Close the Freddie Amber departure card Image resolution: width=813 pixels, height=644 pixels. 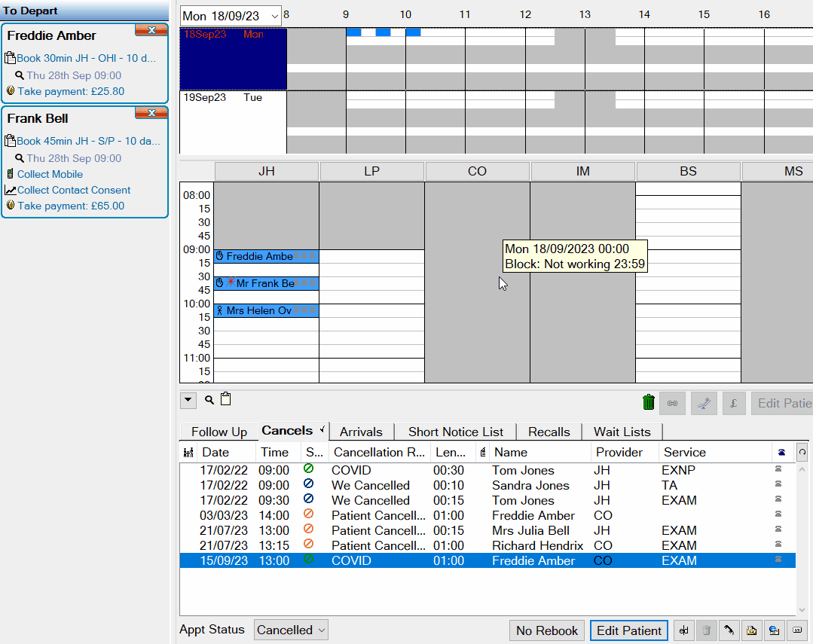[151, 30]
